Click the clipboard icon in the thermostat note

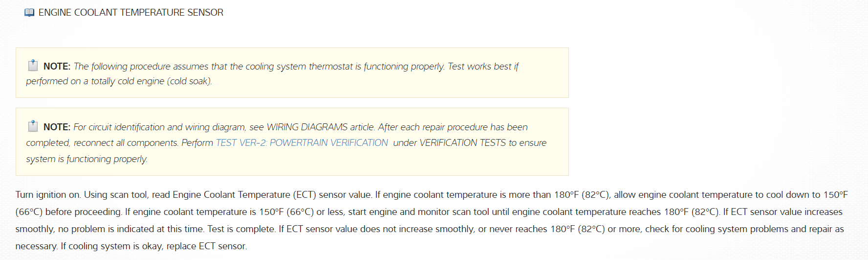pyautogui.click(x=33, y=65)
